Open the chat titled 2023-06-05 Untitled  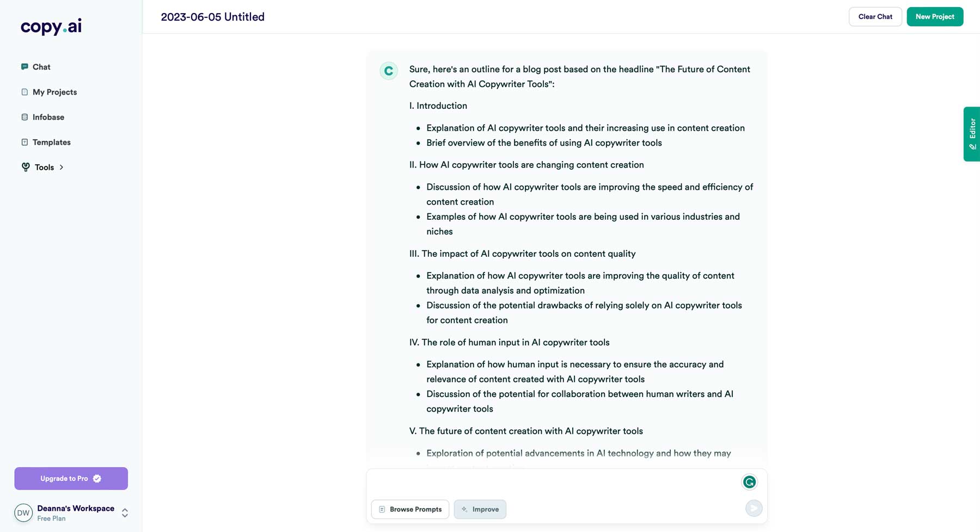tap(212, 17)
